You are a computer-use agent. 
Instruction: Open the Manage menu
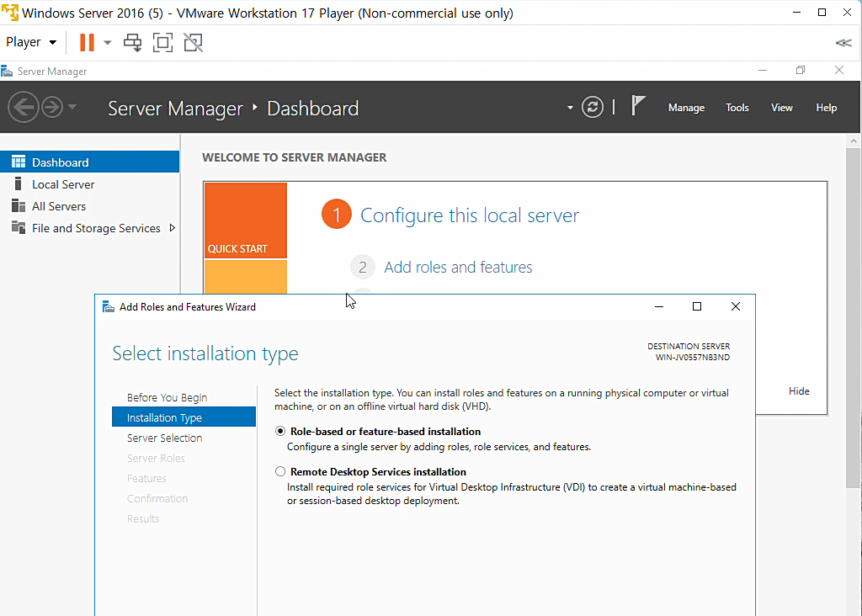[x=687, y=108]
